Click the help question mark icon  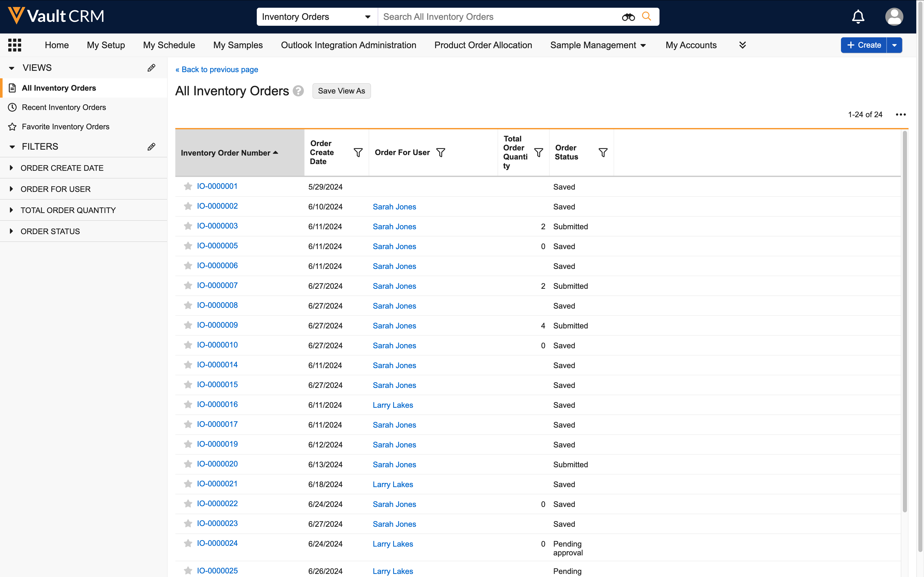pos(298,91)
